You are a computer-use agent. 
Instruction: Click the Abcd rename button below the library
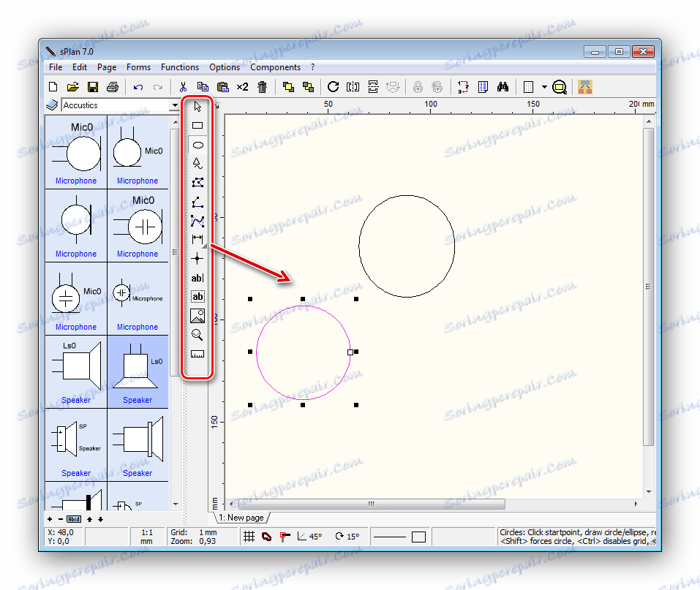(74, 519)
